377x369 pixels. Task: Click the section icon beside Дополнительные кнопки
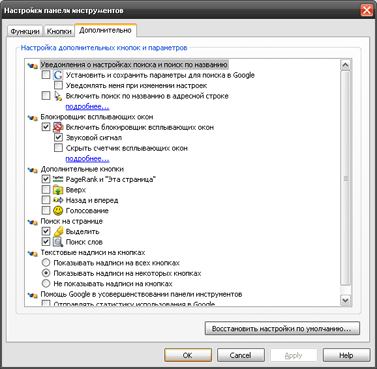(32, 170)
